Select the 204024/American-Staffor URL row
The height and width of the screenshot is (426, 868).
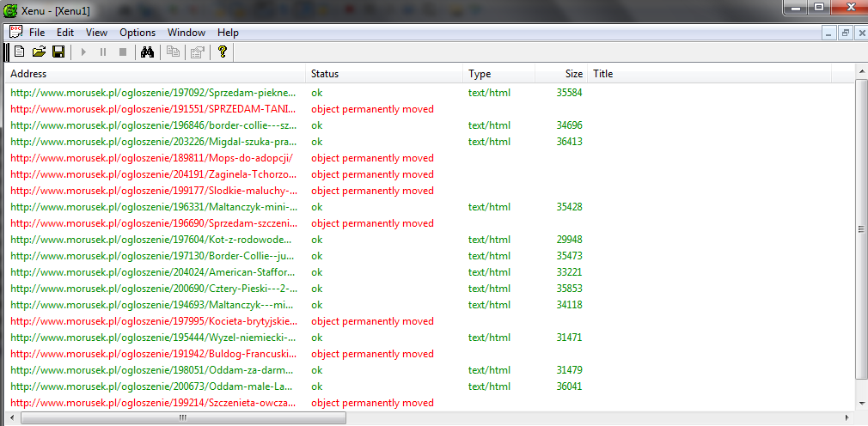click(x=153, y=272)
